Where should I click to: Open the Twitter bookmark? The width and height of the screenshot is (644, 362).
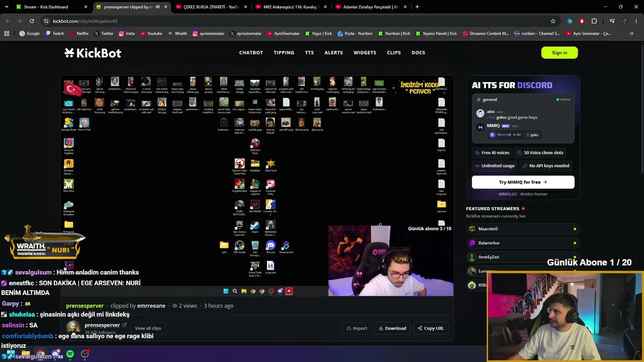click(x=104, y=34)
